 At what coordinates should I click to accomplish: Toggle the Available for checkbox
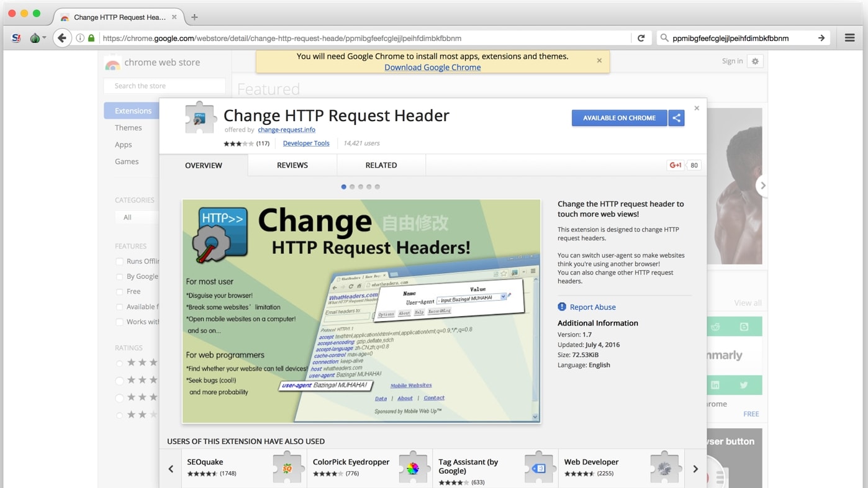(119, 307)
